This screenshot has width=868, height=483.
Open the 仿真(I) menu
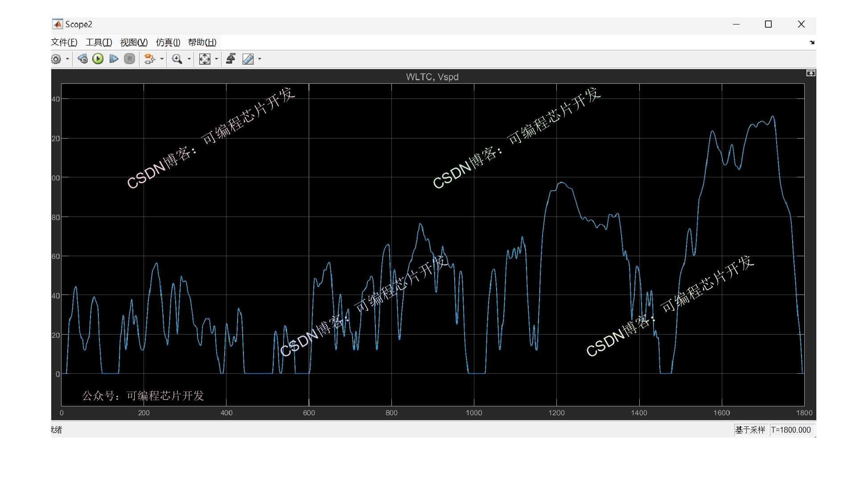tap(168, 42)
